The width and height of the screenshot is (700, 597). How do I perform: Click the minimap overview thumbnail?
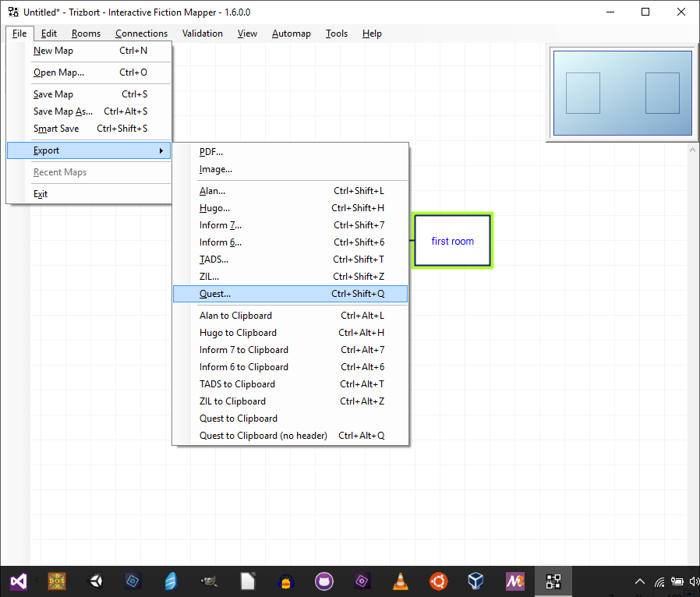tap(622, 93)
